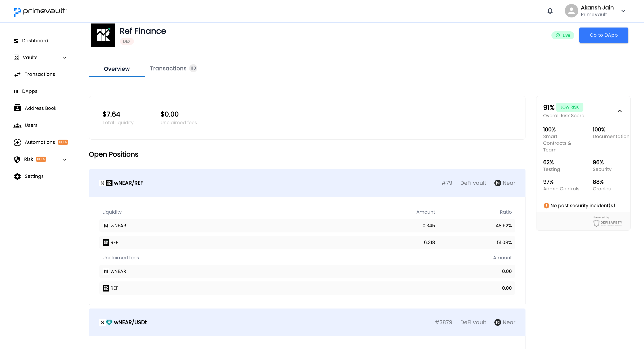The height and width of the screenshot is (349, 644).
Task: Click the $7.64 total liquidity value
Action: pos(111,114)
